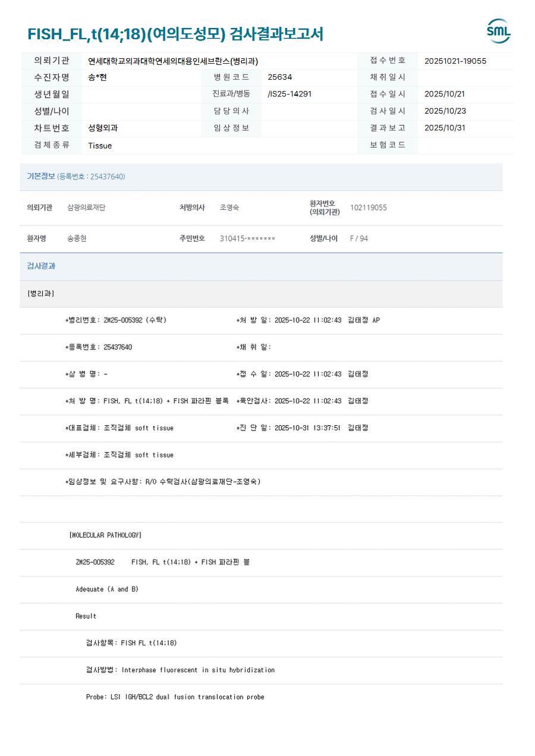Select 검사항목: FISH FL t(14;18)

[131, 643]
